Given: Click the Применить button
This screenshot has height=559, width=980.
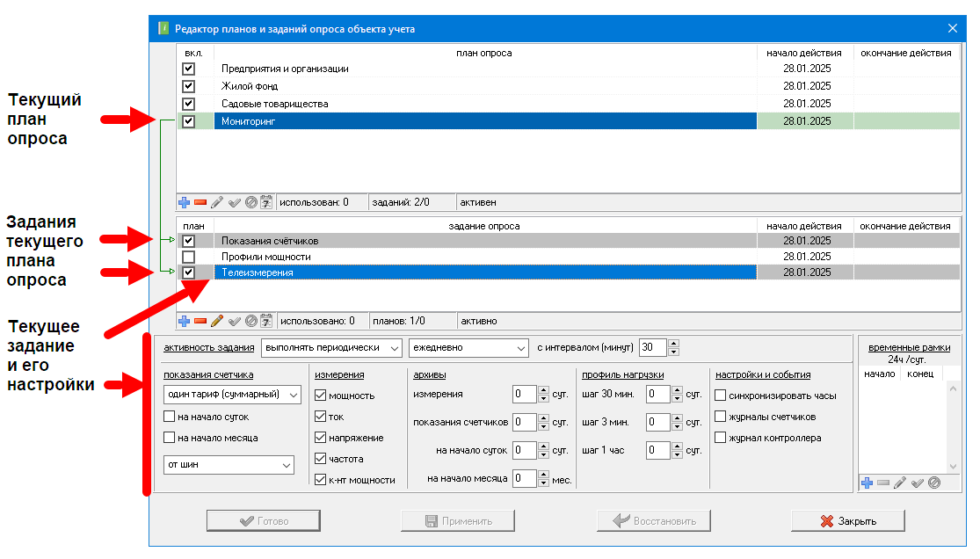Looking at the screenshot, I should coord(458,521).
